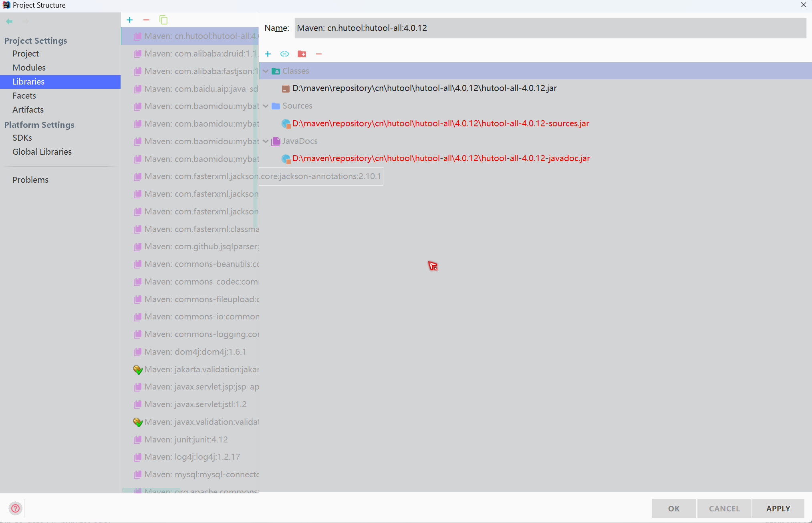812x523 pixels.
Task: Collapse the Classes node
Action: pyautogui.click(x=266, y=71)
